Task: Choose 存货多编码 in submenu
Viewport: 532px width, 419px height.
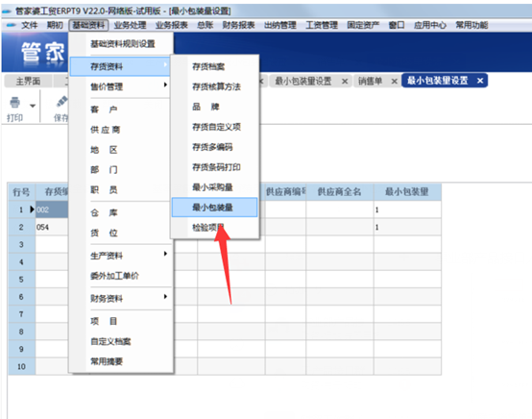Action: click(214, 147)
